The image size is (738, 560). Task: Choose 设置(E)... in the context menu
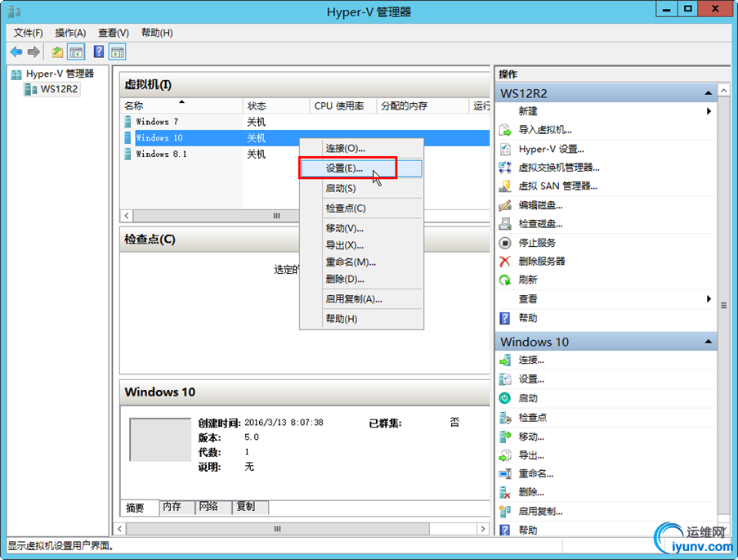(361, 168)
